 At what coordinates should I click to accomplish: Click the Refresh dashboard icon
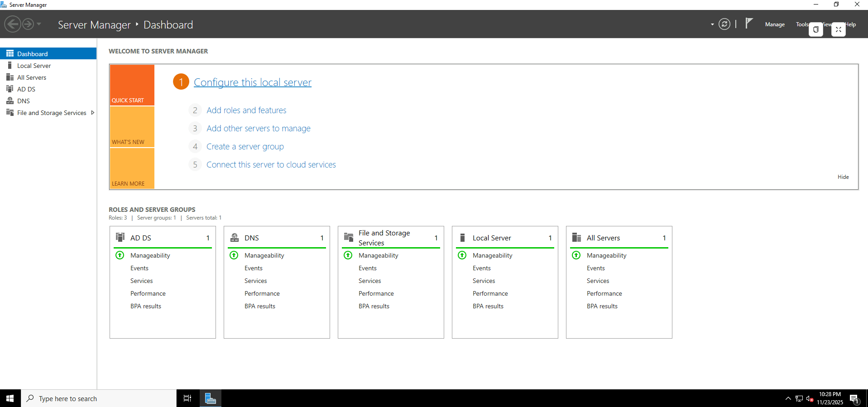724,24
